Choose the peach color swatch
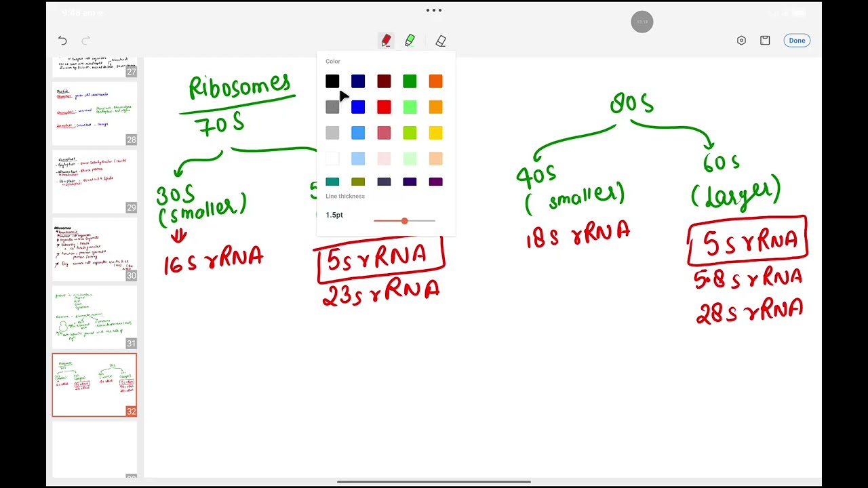 click(435, 159)
